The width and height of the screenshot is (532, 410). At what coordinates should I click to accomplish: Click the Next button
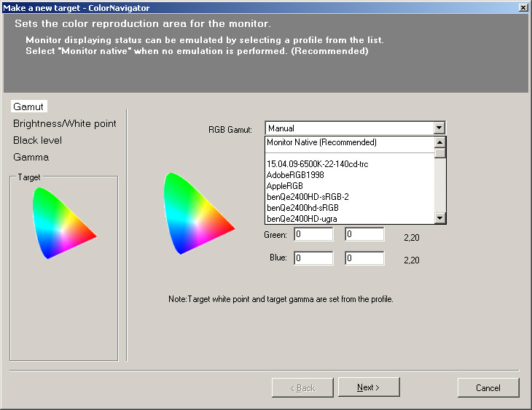pos(369,387)
